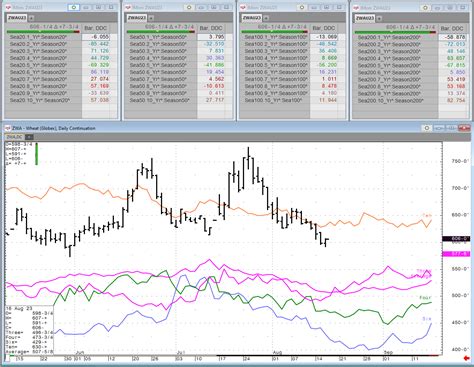Click the round icon in the Sea100 monitor title bar

point(302,7)
